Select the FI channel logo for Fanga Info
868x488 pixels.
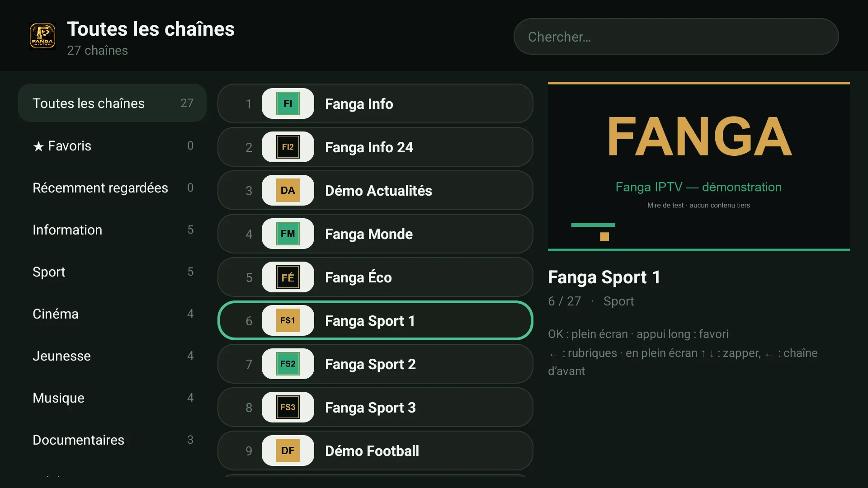click(x=288, y=103)
